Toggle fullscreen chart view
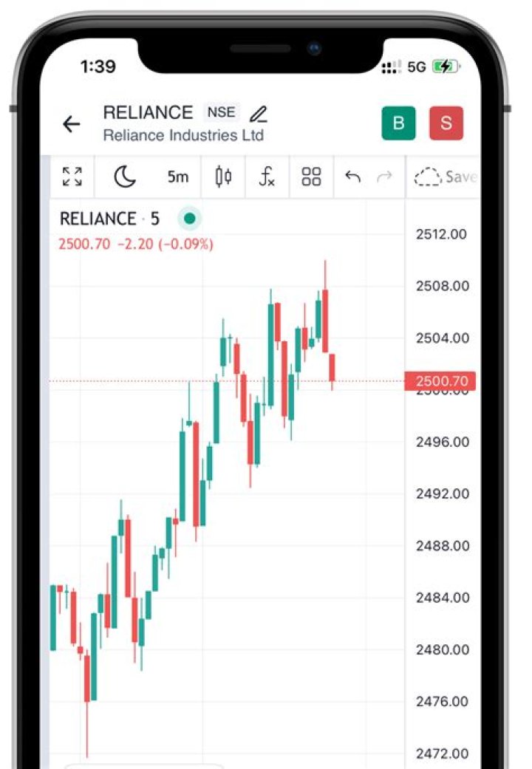Image resolution: width=532 pixels, height=769 pixels. (x=72, y=177)
